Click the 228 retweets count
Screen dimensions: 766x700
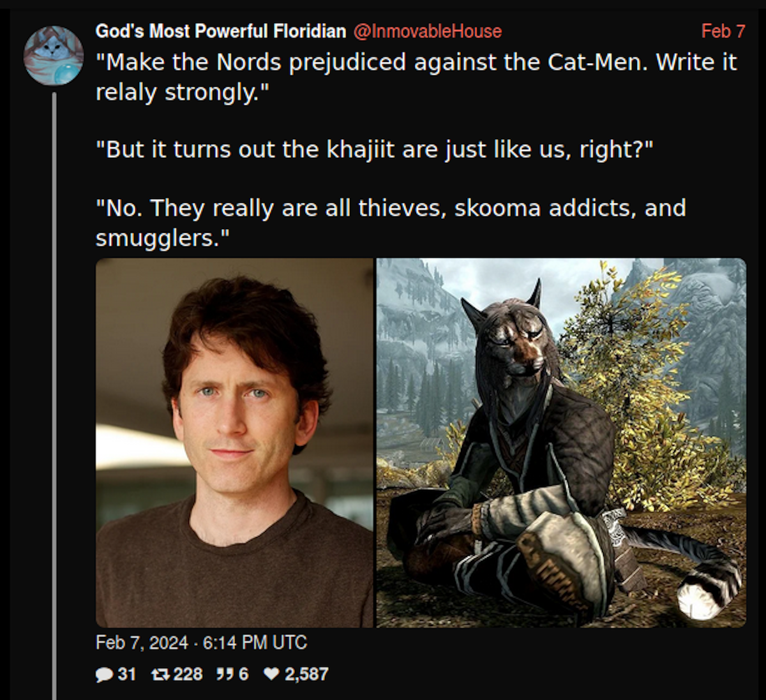(188, 674)
